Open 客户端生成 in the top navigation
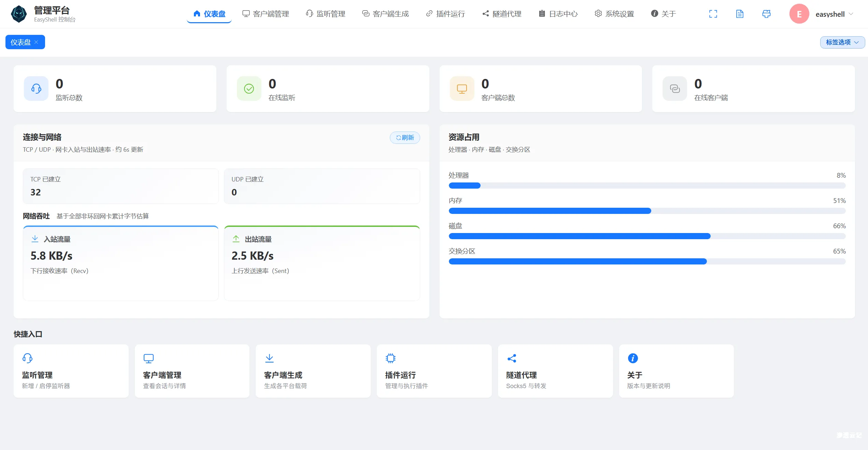The width and height of the screenshot is (868, 450). [385, 14]
